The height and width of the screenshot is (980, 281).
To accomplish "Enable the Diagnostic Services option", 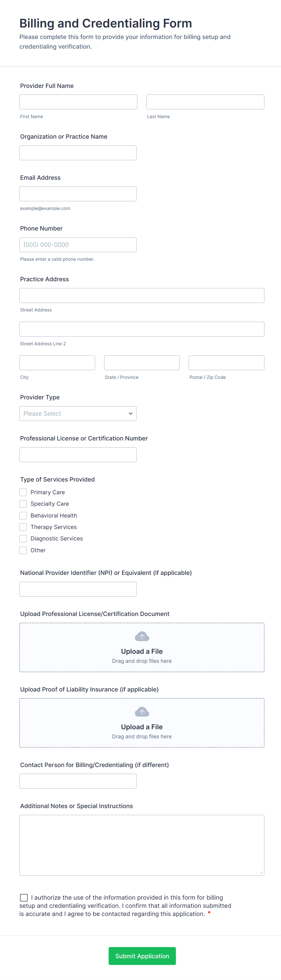I will pos(23,539).
